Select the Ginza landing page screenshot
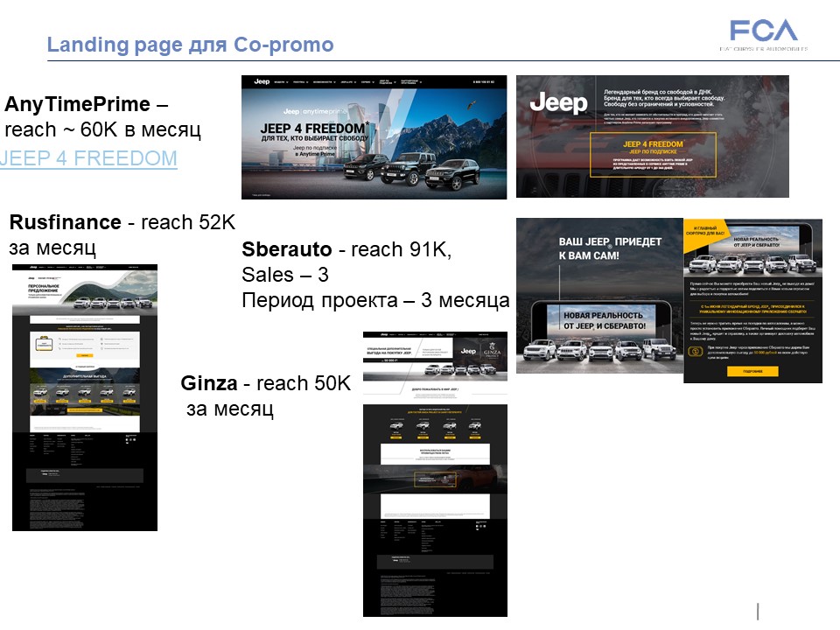 [x=435, y=474]
